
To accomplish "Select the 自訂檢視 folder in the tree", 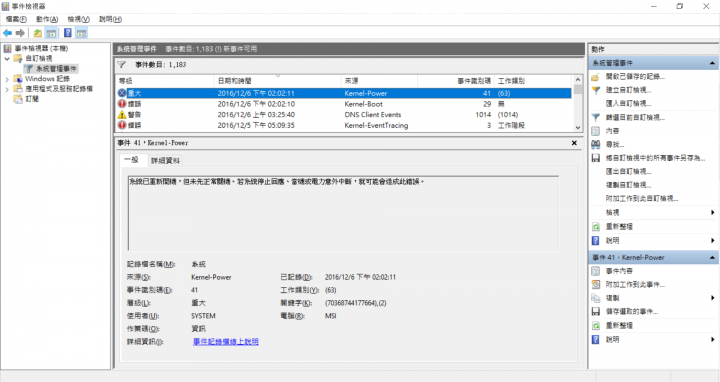I will (x=39, y=59).
